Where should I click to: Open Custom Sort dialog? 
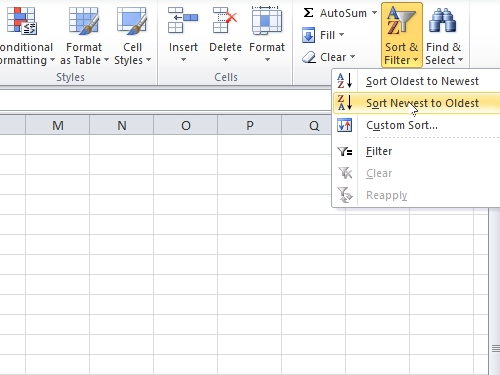[x=417, y=125]
